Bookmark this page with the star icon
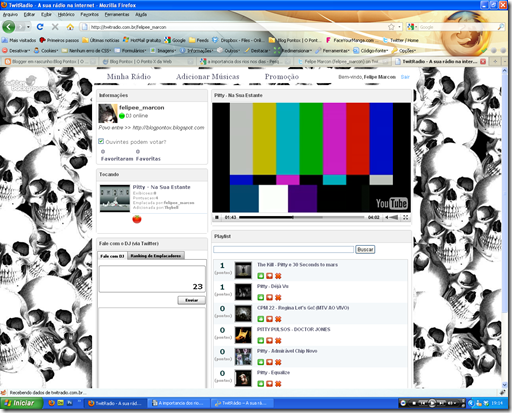512x413 pixels. point(391,27)
